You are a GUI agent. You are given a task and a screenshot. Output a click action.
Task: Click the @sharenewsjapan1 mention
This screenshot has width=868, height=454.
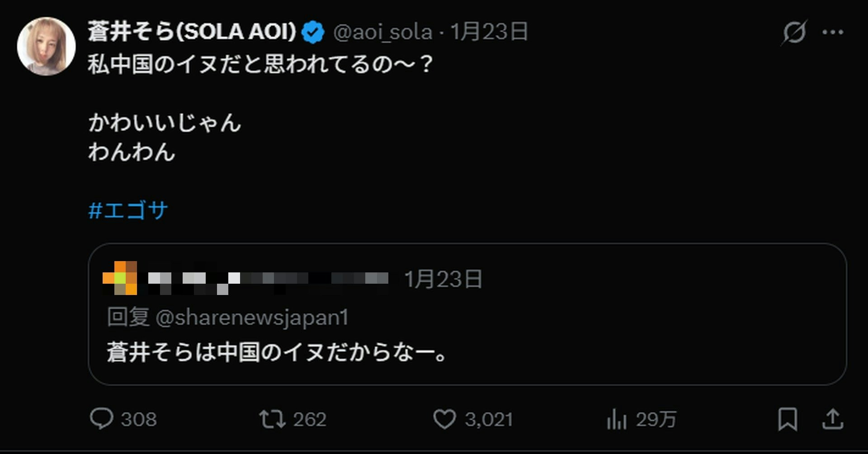click(x=252, y=317)
